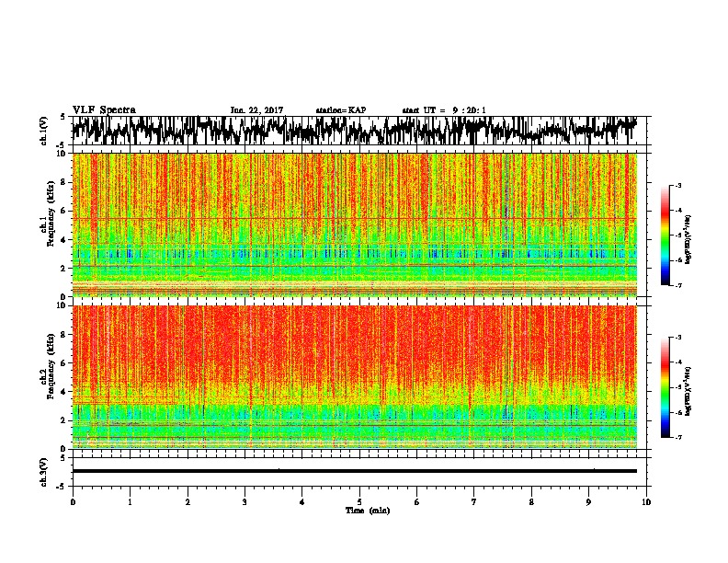The height and width of the screenshot is (563, 728).
Task: Click the 0 tick label on time axis
Action: (73, 502)
